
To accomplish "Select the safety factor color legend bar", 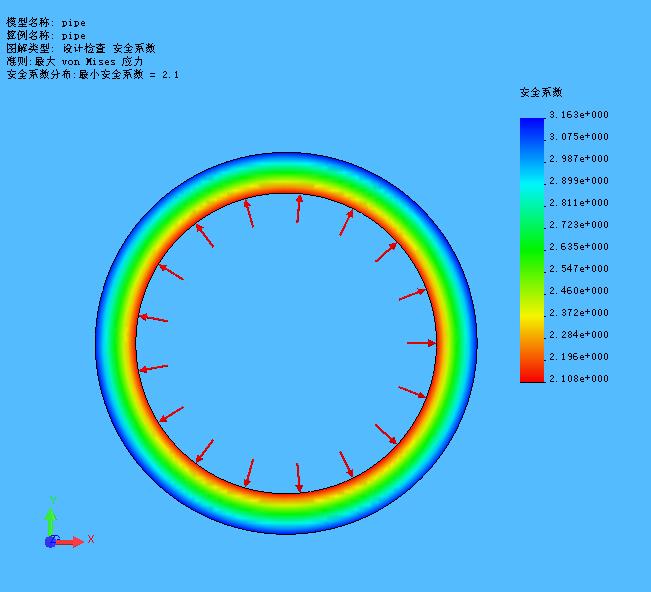I will click(532, 250).
